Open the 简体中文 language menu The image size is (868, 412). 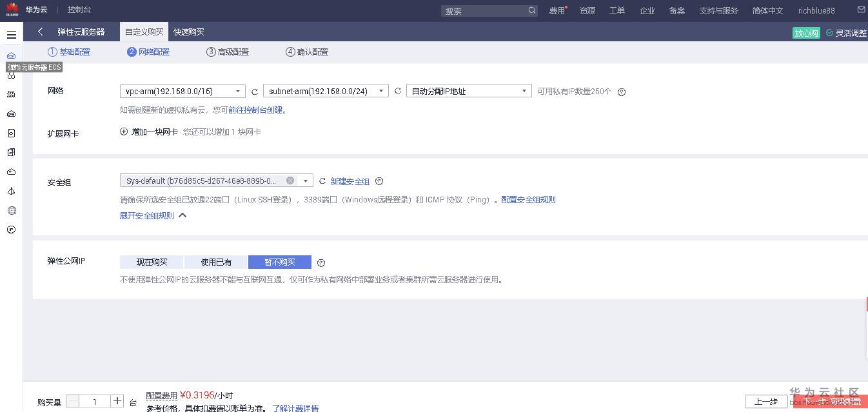(767, 11)
